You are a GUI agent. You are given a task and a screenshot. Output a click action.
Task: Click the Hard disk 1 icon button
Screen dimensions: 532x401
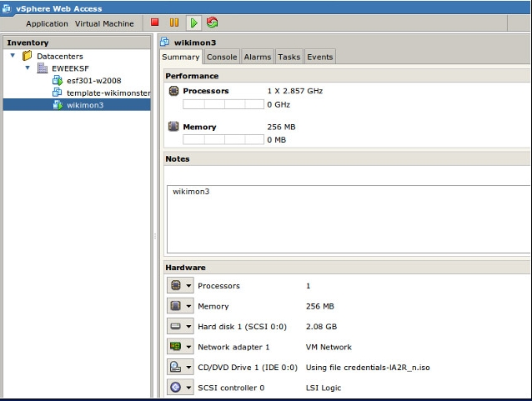(x=176, y=326)
